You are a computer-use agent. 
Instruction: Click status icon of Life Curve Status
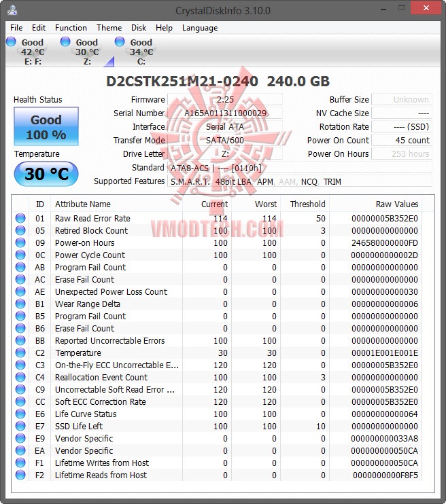[x=20, y=414]
